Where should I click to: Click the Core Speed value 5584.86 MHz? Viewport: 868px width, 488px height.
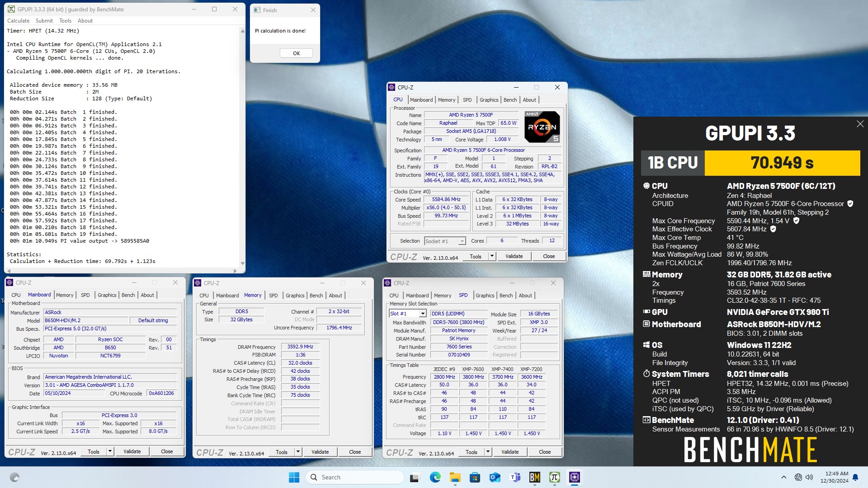point(446,199)
